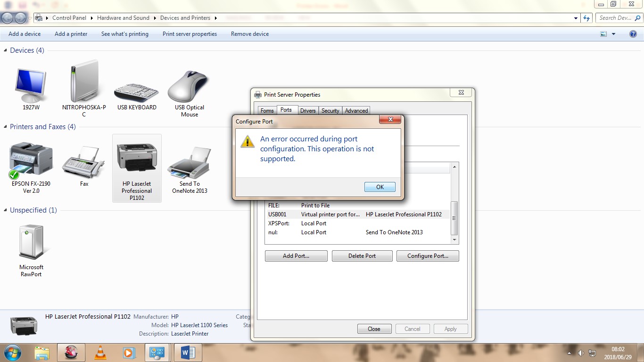
Task: Select the USB Optical Mouse device icon
Action: [189, 86]
